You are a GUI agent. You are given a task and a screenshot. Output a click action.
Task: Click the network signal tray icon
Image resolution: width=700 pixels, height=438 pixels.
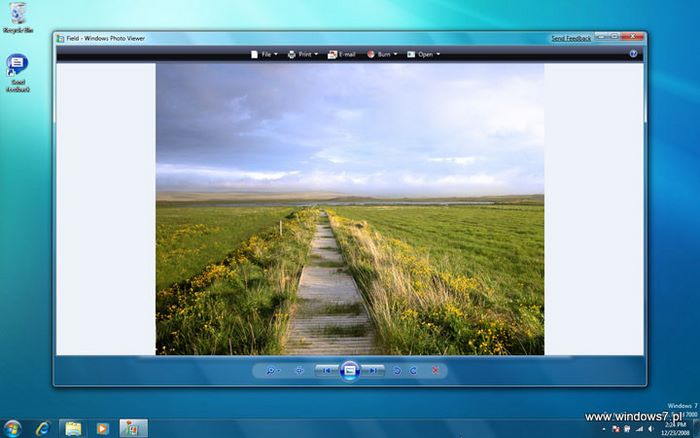[x=639, y=429]
